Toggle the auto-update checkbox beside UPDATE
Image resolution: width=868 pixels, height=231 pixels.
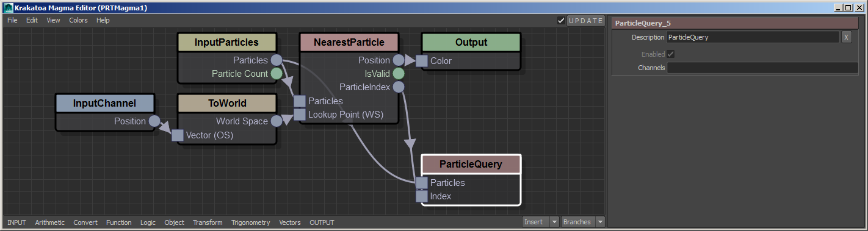[561, 21]
